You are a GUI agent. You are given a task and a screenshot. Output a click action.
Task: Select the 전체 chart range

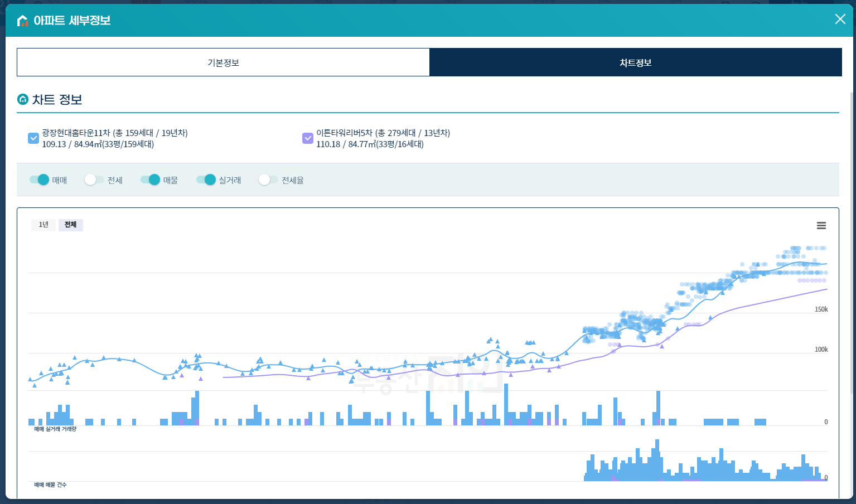pyautogui.click(x=70, y=225)
